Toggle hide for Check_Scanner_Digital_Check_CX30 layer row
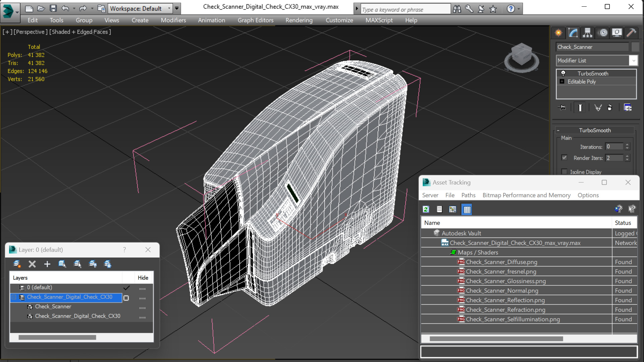 142,298
